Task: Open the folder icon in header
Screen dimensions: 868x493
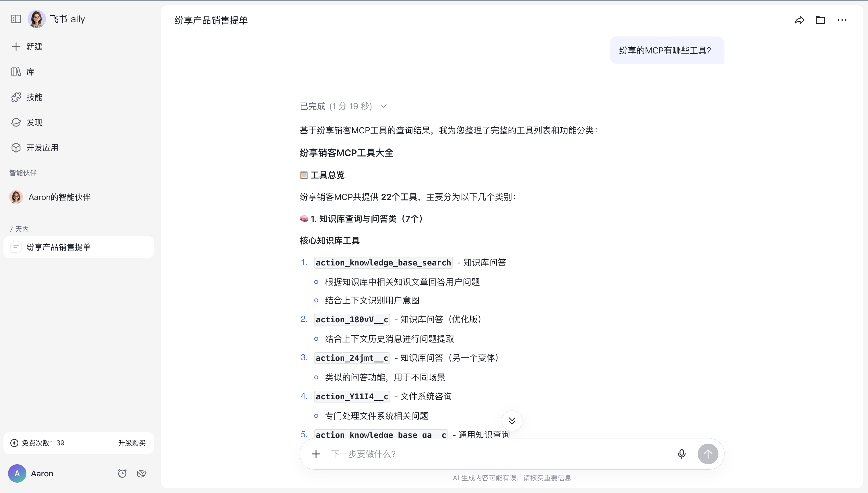Action: [820, 20]
